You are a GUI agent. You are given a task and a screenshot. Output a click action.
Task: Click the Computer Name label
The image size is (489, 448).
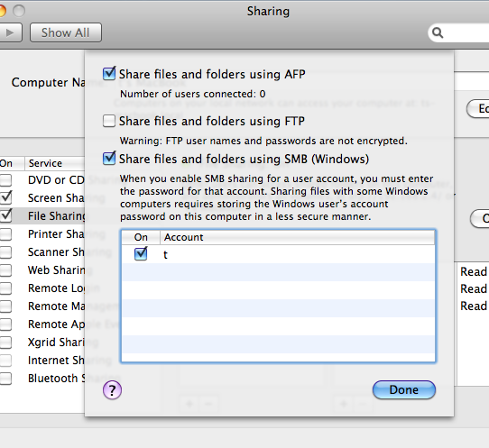(48, 83)
